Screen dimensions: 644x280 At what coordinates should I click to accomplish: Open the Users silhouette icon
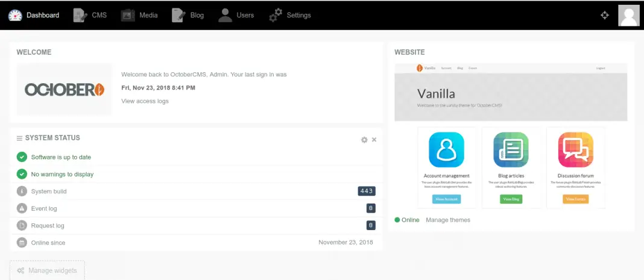225,15
